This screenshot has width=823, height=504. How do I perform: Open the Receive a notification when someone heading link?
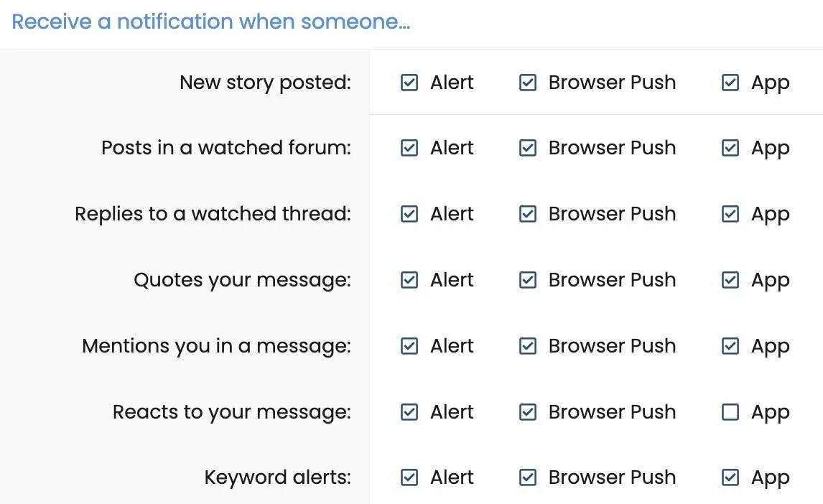click(212, 22)
